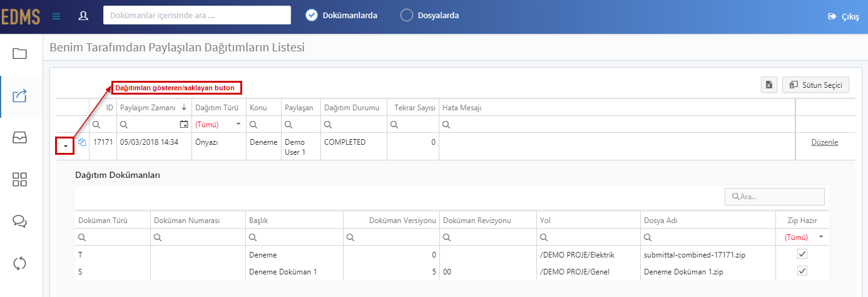
Task: Sort by Paylaşan column header
Action: pyautogui.click(x=299, y=108)
